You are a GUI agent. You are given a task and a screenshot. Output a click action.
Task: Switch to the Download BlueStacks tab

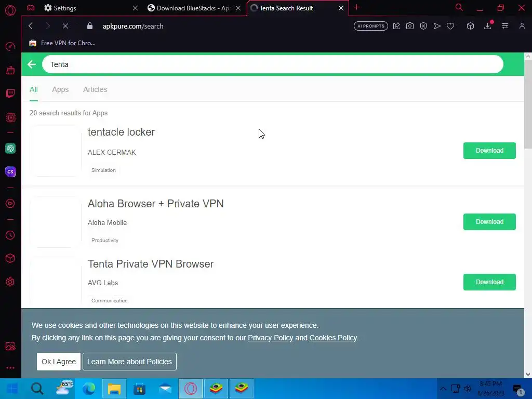193,8
